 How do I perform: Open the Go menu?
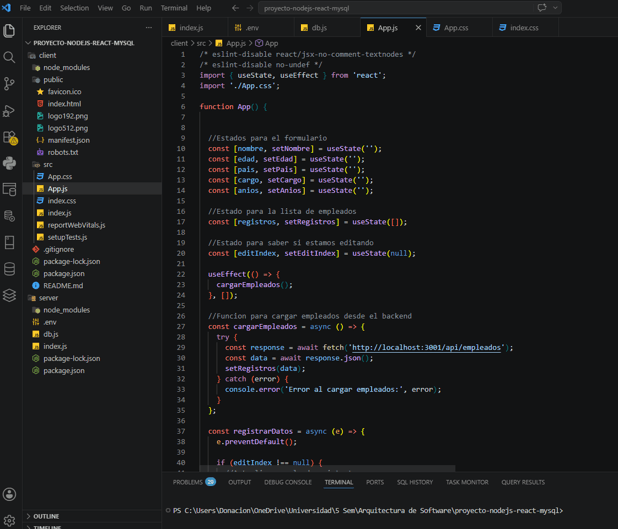click(126, 8)
